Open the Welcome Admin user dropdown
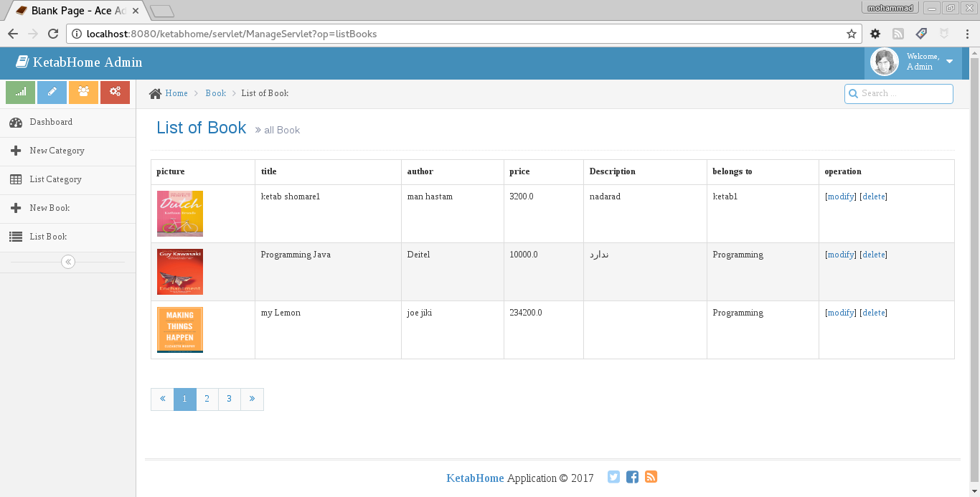Screen dimensions: 980x497 [x=913, y=62]
